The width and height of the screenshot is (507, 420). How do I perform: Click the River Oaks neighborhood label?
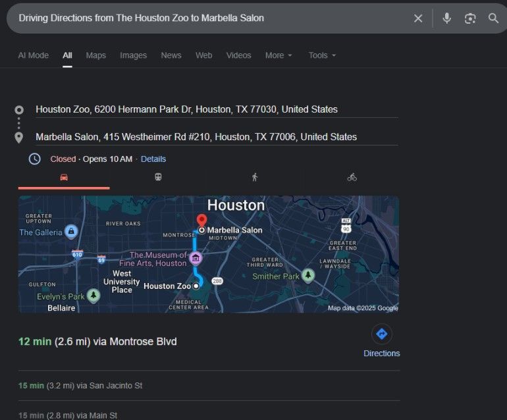point(123,223)
